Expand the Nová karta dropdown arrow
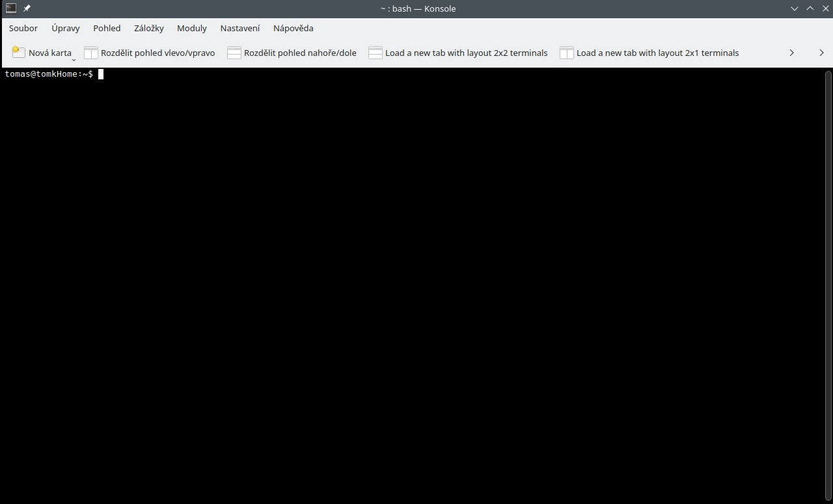The image size is (833, 504). (74, 59)
